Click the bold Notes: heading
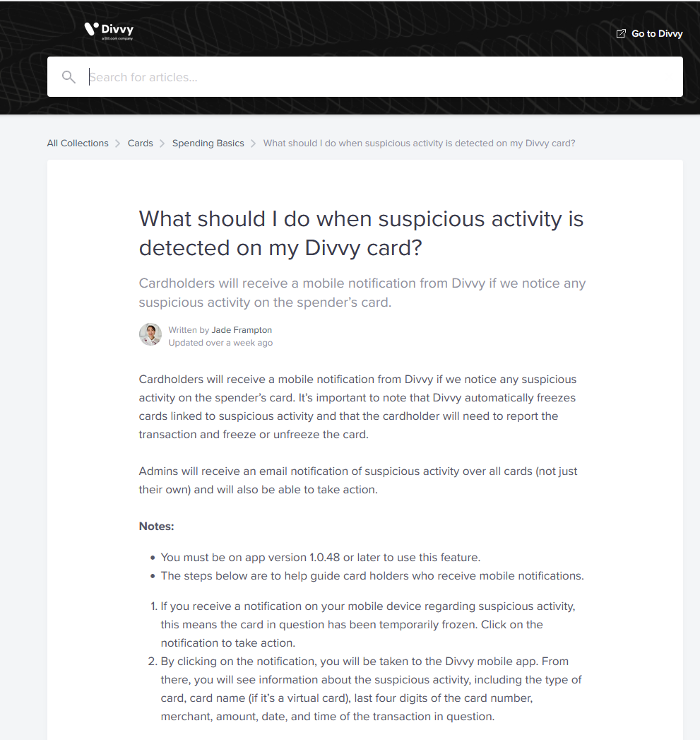 tap(156, 527)
